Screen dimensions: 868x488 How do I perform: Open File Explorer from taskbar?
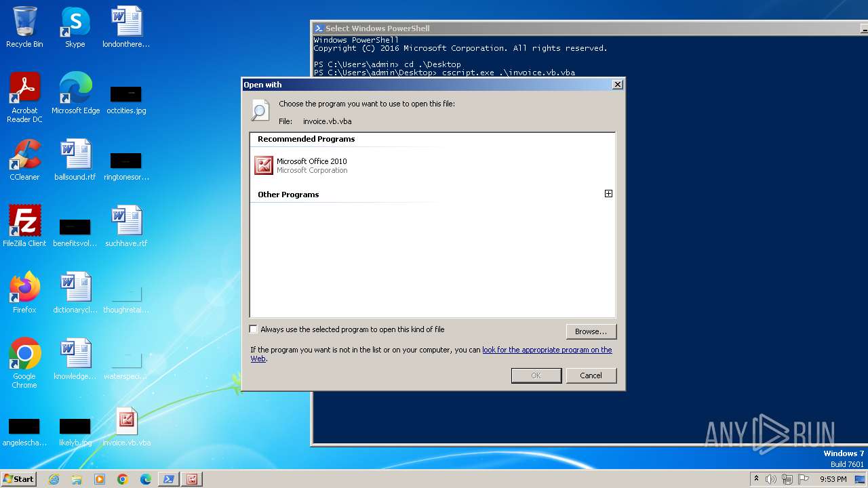tap(77, 479)
